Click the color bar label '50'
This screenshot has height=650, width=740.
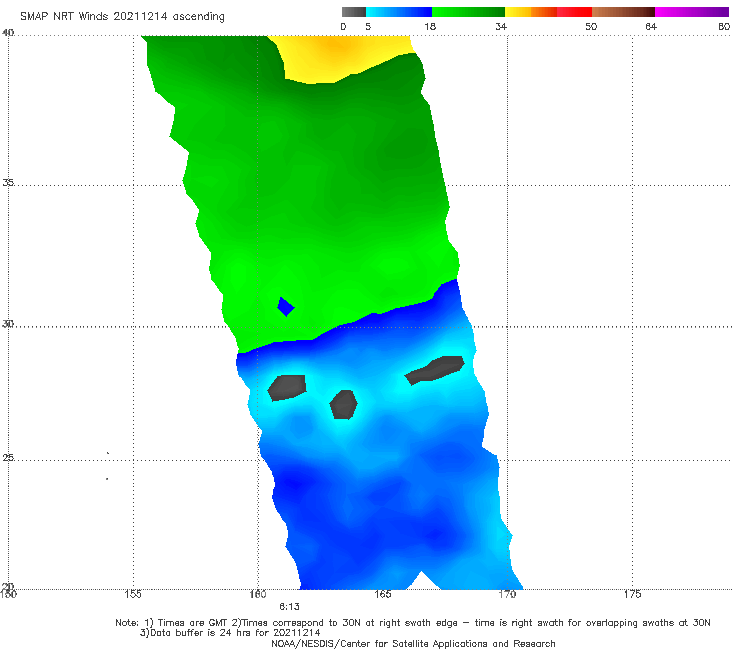pos(591,27)
